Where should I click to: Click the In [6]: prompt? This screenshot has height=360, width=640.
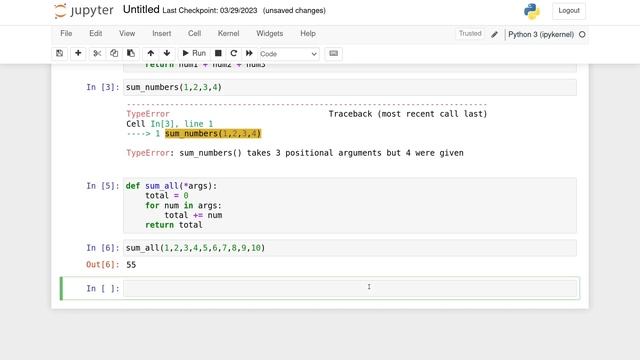coord(102,248)
